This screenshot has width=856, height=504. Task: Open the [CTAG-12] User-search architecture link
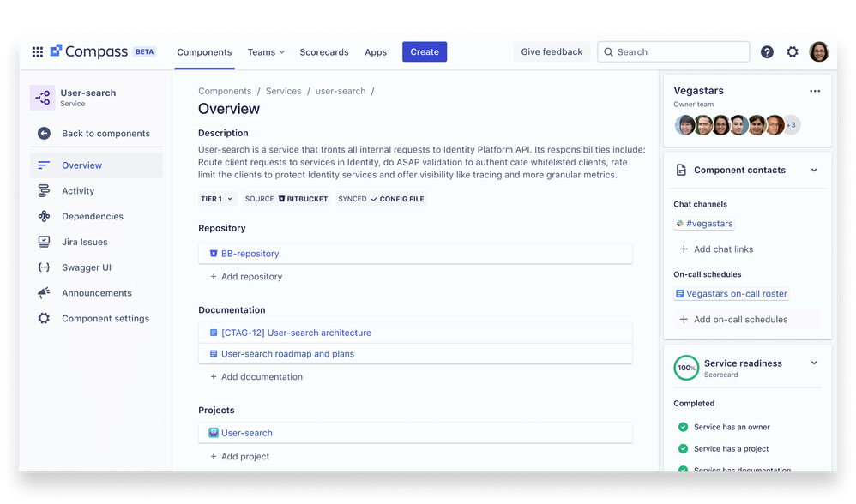(296, 333)
